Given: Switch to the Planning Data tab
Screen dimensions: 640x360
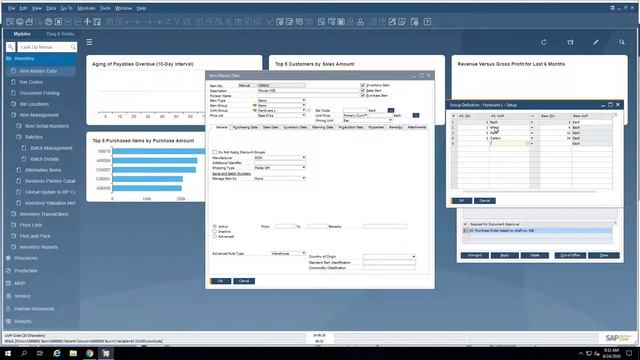Looking at the screenshot, I should coord(322,127).
